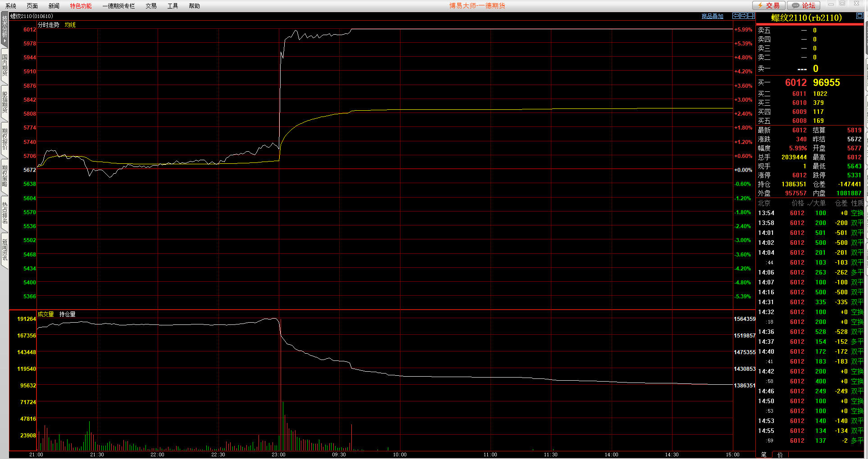Click the yellow 均线 average line label
868x459 pixels.
[x=70, y=25]
